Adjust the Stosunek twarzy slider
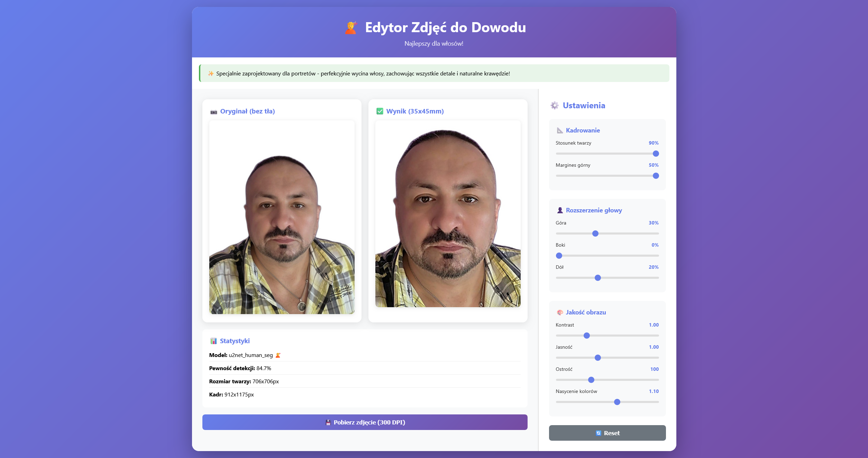Image resolution: width=868 pixels, height=458 pixels. [656, 153]
